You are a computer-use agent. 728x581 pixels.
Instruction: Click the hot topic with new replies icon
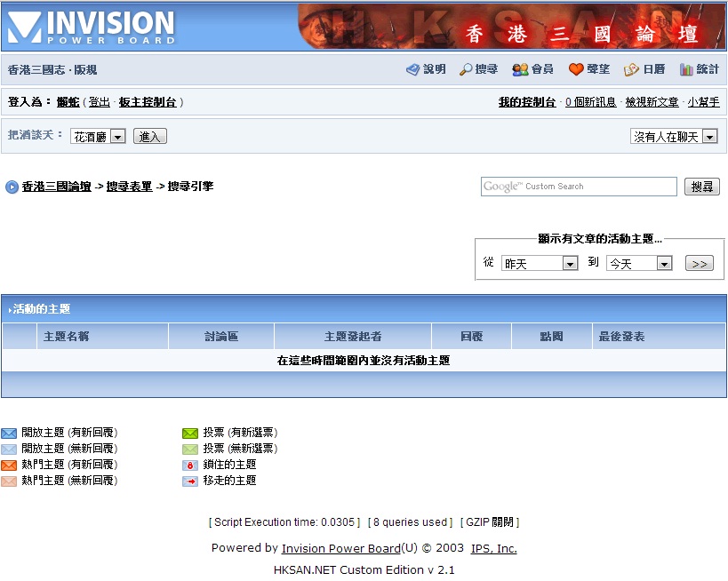tap(9, 465)
